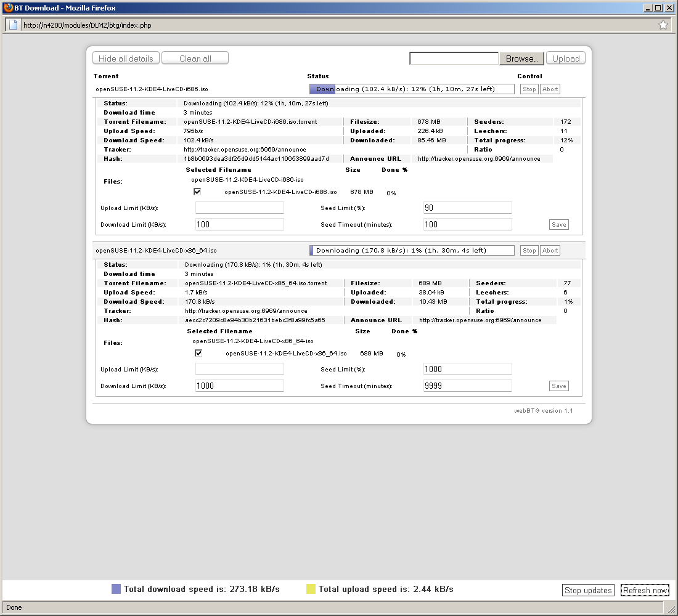The height and width of the screenshot is (616, 678).
Task: Focus Download Limit field showing 100
Action: pyautogui.click(x=240, y=224)
